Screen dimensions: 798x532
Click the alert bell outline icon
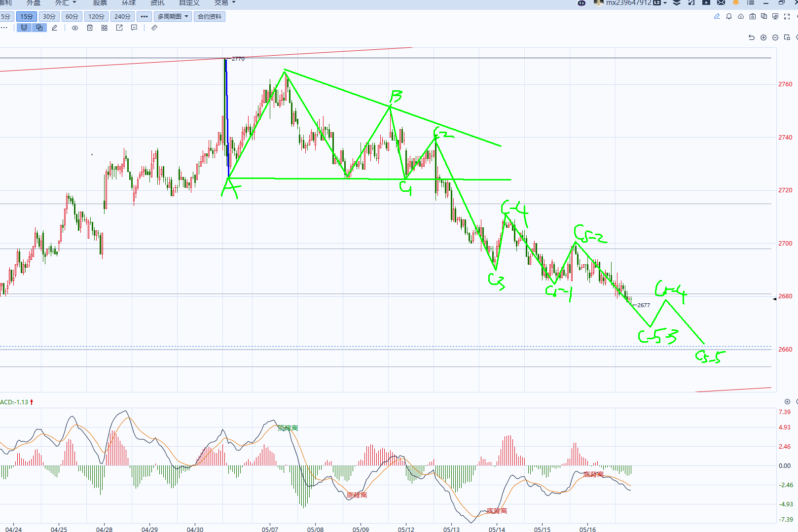point(729,16)
